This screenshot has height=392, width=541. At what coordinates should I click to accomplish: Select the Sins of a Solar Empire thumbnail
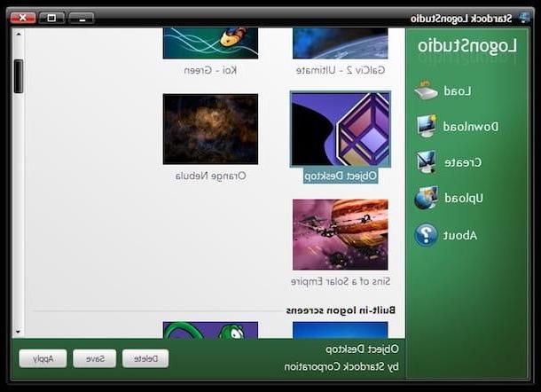tap(341, 234)
